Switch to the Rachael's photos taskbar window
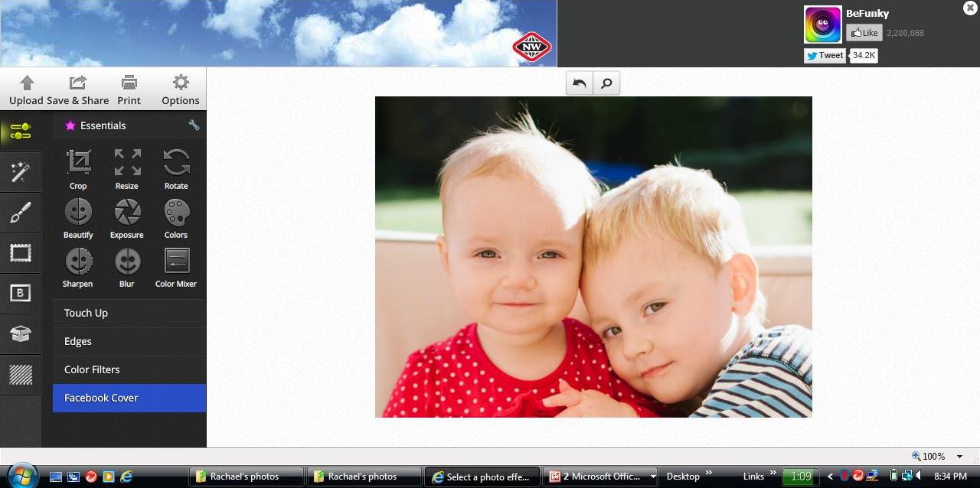This screenshot has width=980, height=488. click(245, 476)
